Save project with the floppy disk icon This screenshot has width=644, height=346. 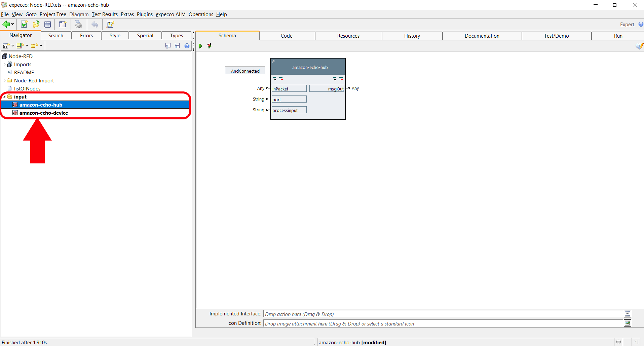48,24
